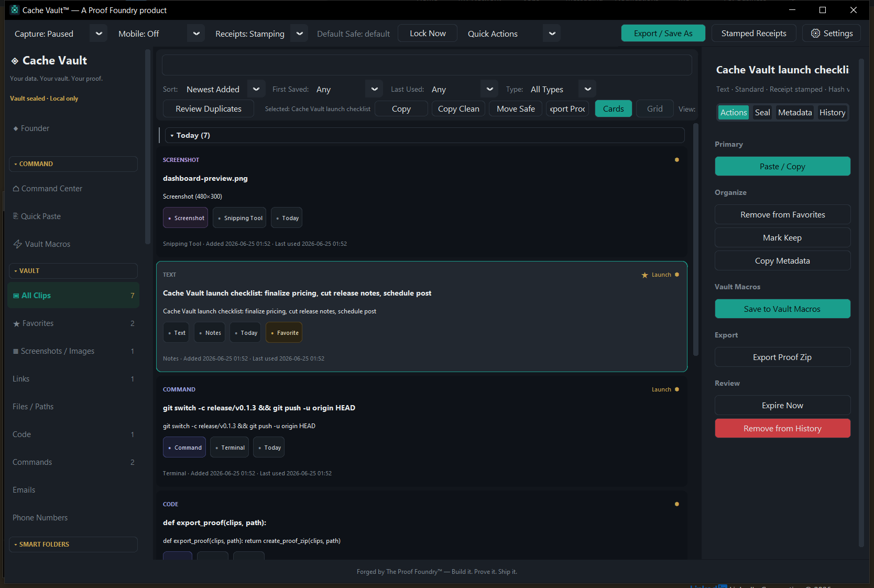This screenshot has width=874, height=588.
Task: Open the Quick Actions dropdown
Action: pos(552,34)
